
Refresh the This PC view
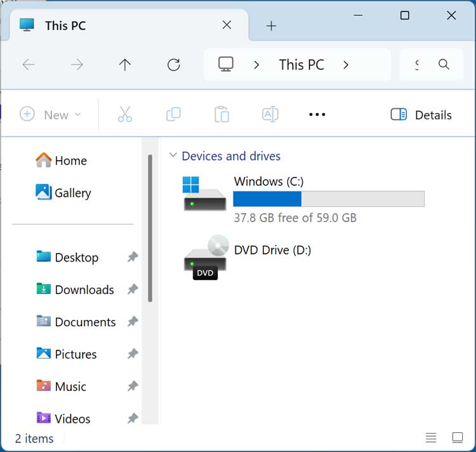tap(174, 65)
